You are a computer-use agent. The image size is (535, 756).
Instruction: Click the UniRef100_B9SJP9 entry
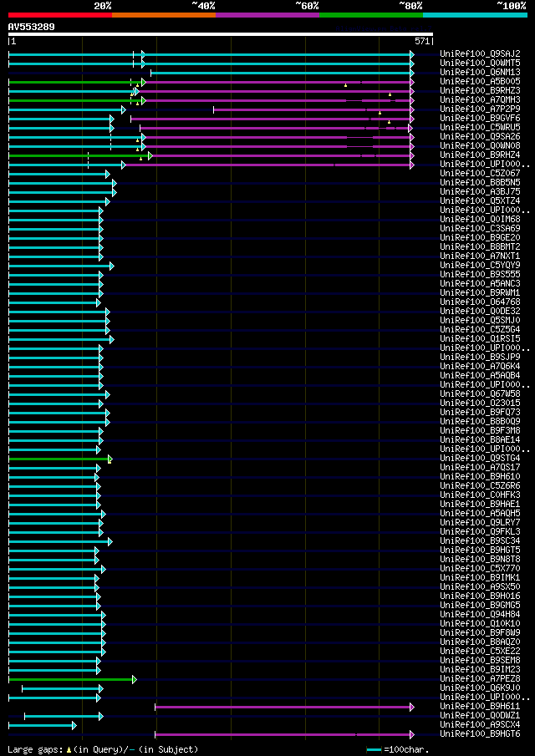pyautogui.click(x=481, y=357)
